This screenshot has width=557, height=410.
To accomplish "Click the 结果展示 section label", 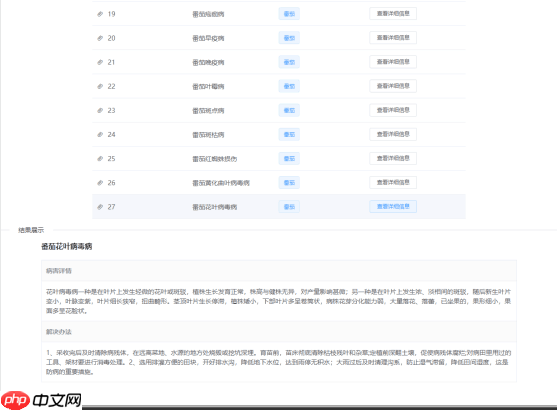I will 31,230.
